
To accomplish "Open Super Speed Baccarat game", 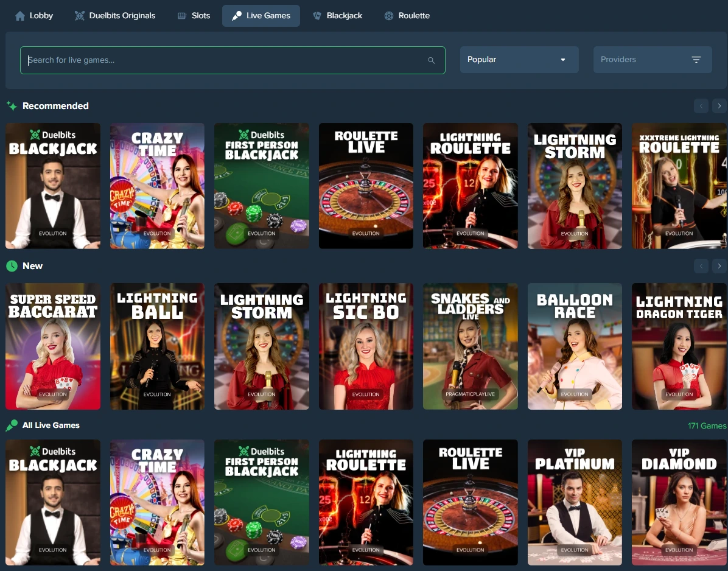I will click(53, 346).
